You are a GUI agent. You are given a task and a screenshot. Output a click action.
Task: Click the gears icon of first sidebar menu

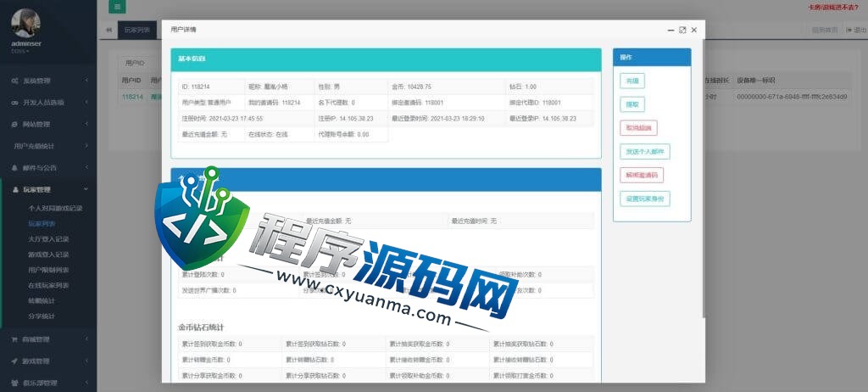14,81
